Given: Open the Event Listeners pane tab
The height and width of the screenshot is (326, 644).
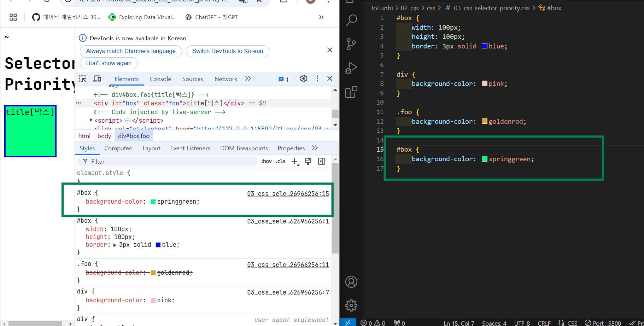Looking at the screenshot, I should [190, 148].
